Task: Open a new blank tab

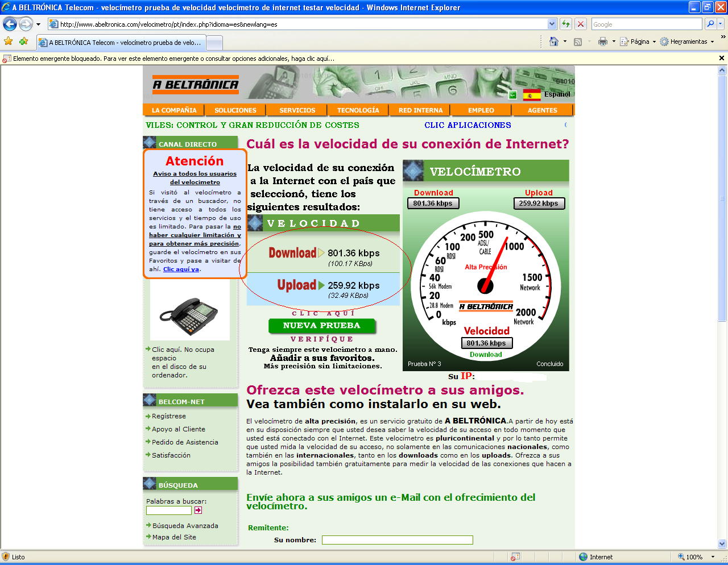Action: point(214,43)
